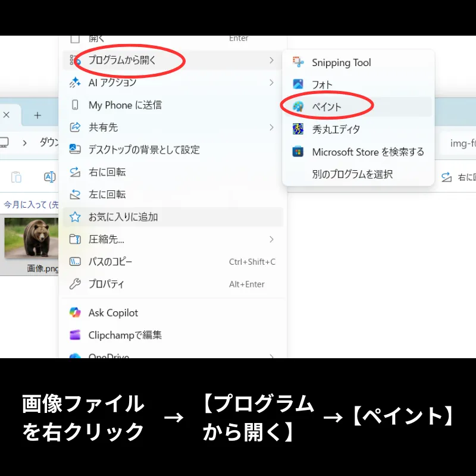Open プロパティ from the context menu

pyautogui.click(x=107, y=284)
